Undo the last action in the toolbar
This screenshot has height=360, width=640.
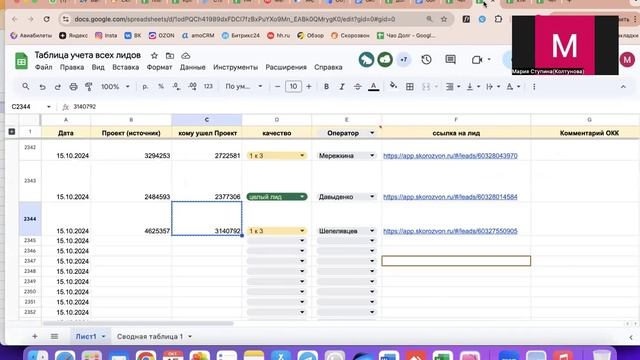point(42,87)
